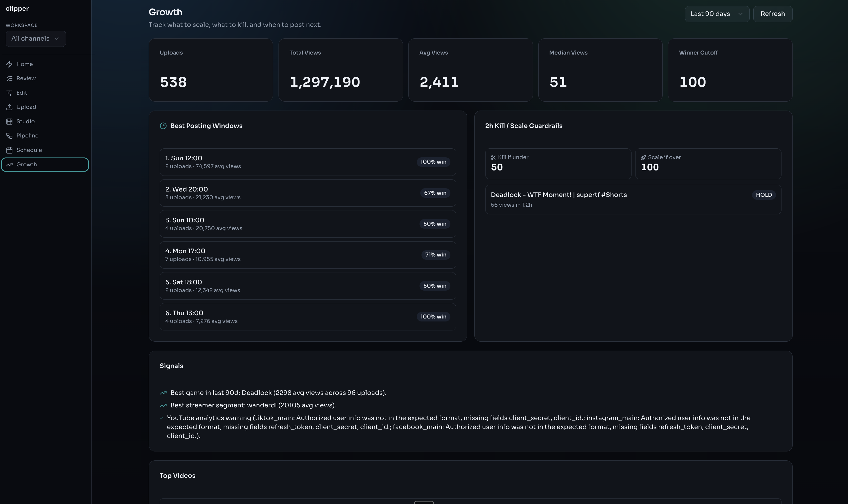The width and height of the screenshot is (848, 504).
Task: Click the Home lightning bolt icon
Action: [x=9, y=64]
